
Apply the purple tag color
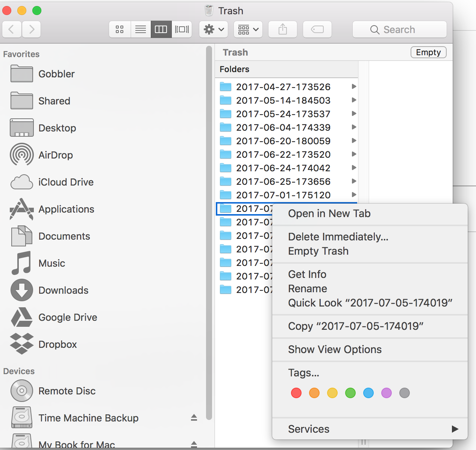click(x=387, y=393)
